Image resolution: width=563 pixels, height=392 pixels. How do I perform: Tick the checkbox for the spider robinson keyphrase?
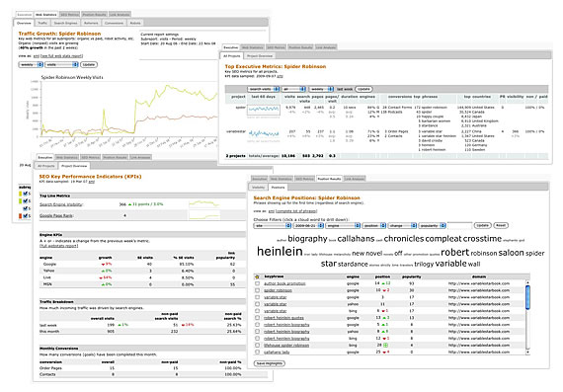coord(257,290)
